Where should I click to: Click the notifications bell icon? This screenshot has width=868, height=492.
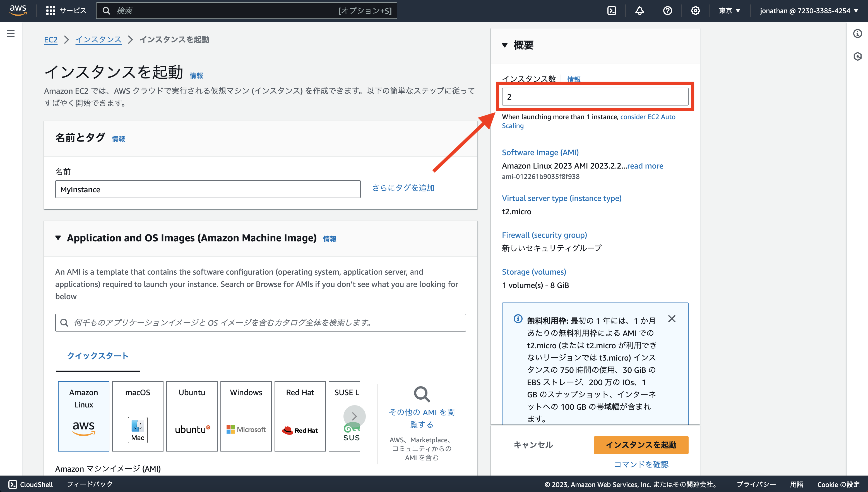(640, 11)
